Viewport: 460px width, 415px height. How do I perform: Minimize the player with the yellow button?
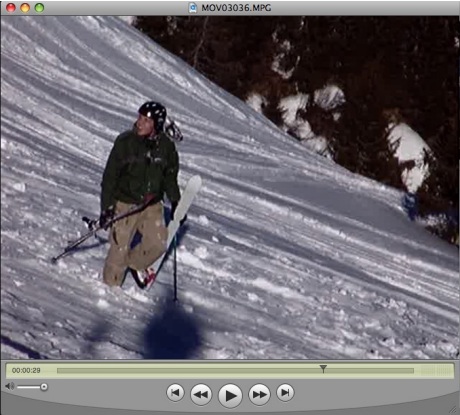25,7
